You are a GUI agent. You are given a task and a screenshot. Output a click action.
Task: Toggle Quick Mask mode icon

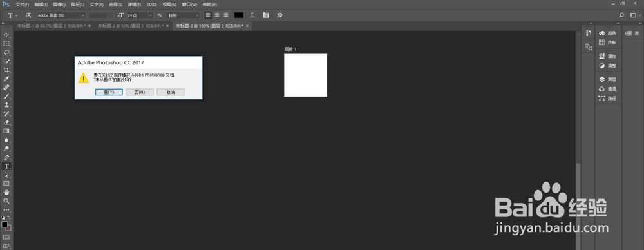6,237
